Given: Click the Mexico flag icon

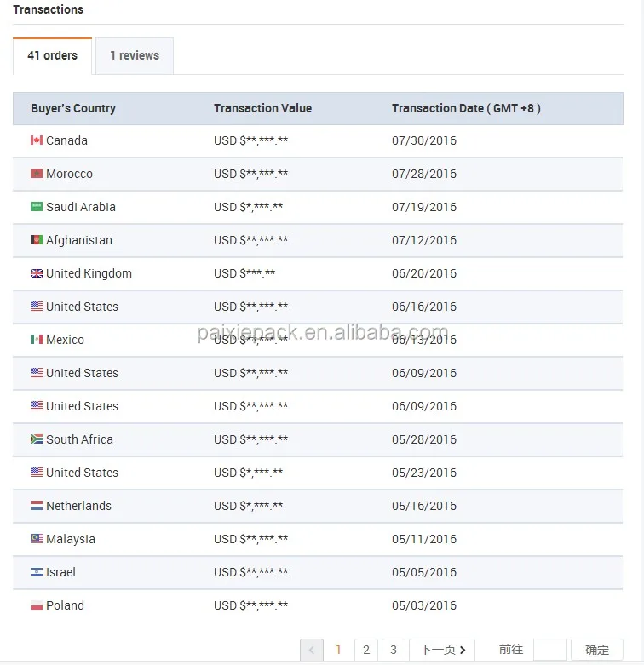Looking at the screenshot, I should pos(37,339).
